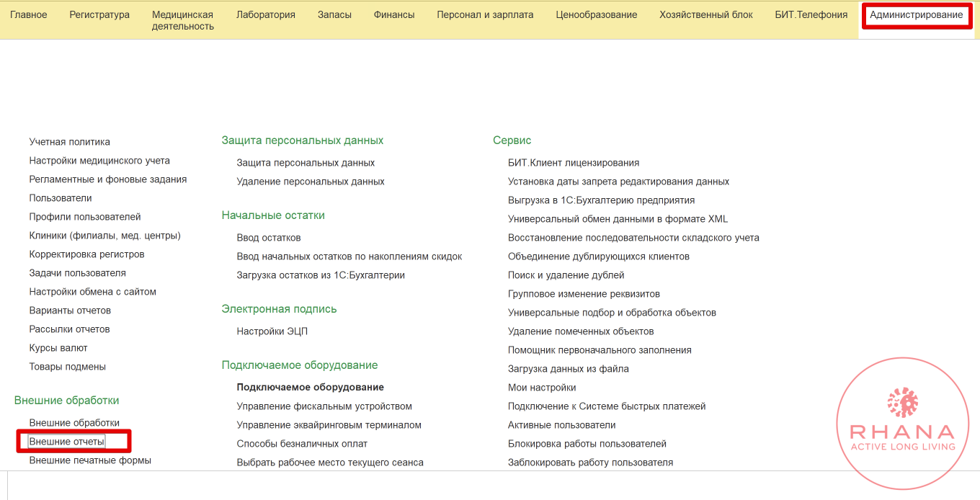Switch to the Регистратура section
This screenshot has width=980, height=500.
click(99, 15)
